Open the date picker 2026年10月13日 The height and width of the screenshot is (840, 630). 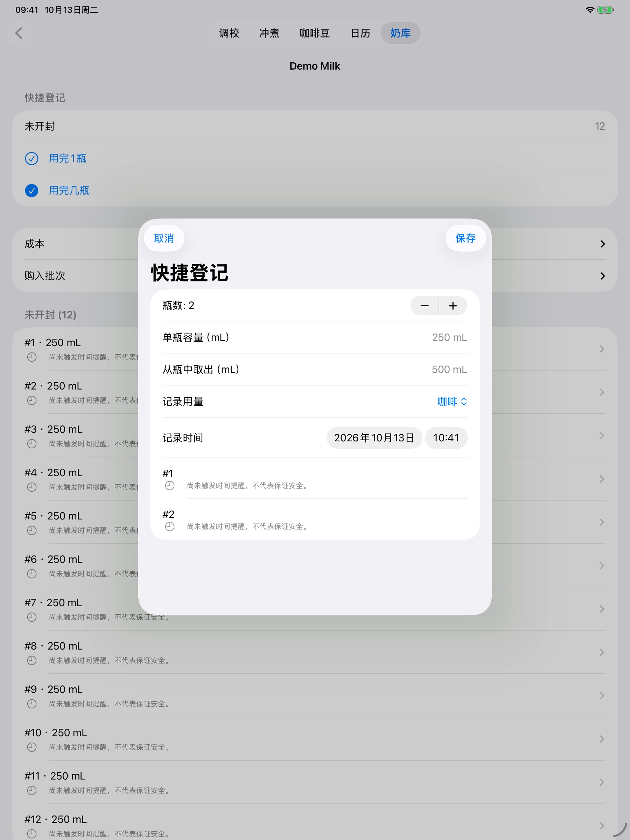click(x=374, y=438)
